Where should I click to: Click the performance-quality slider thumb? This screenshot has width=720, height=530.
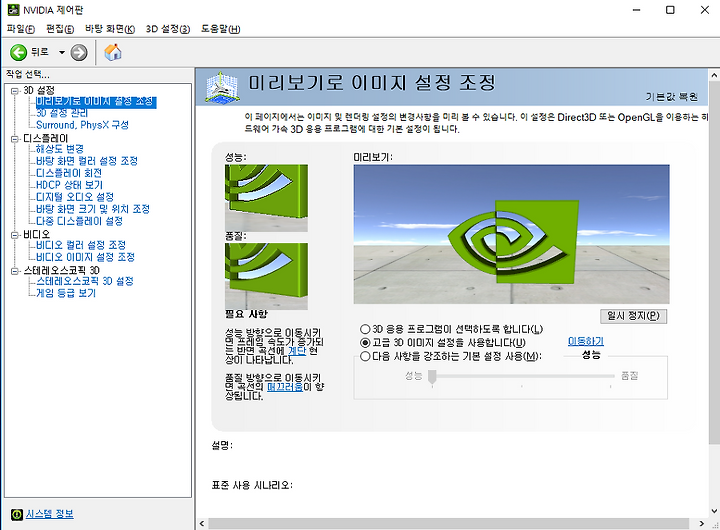pos(432,377)
